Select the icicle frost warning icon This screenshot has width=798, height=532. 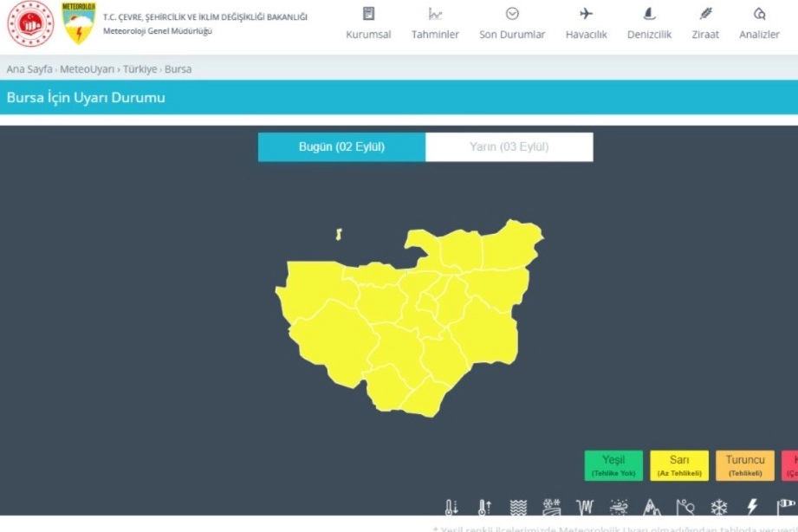pyautogui.click(x=585, y=508)
